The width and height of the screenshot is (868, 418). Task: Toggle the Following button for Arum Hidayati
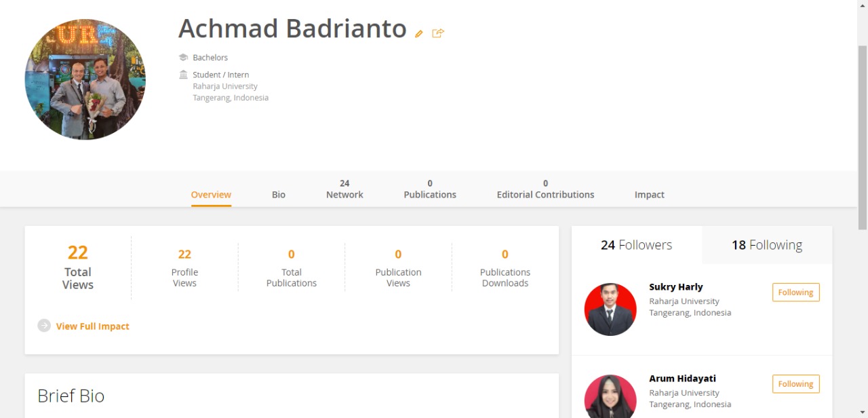click(796, 384)
